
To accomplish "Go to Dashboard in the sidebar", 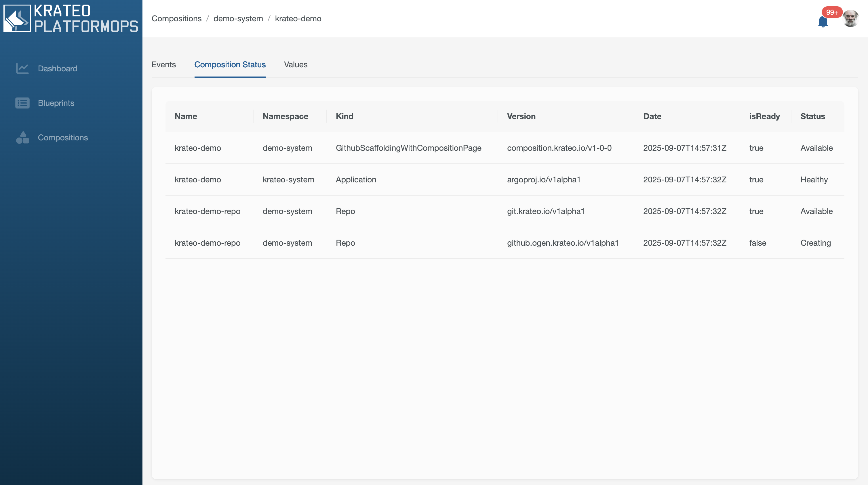I will tap(58, 69).
